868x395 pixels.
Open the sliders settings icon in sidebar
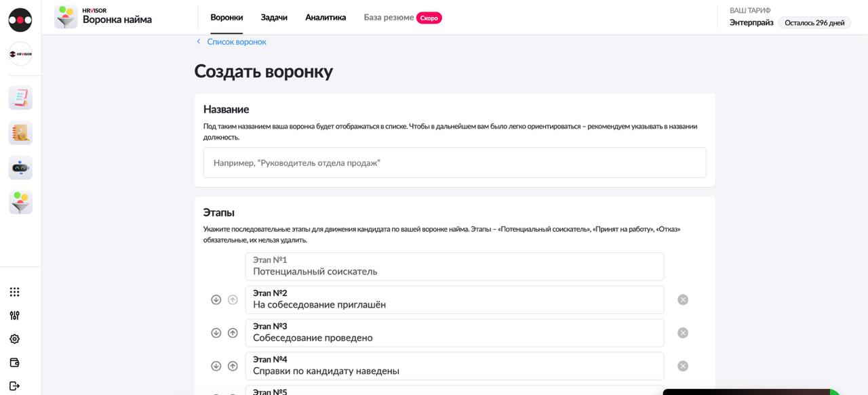(x=14, y=315)
